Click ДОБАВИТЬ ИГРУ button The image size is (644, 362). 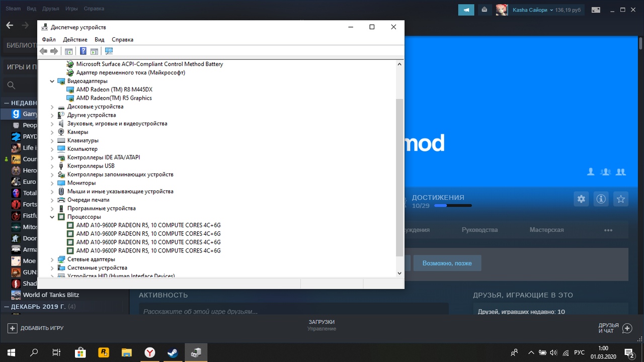tap(36, 328)
